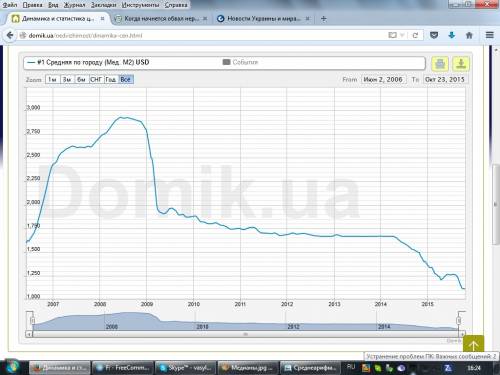The width and height of the screenshot is (500, 375).
Task: Click the left handle of range navigator
Action: click(x=32, y=321)
